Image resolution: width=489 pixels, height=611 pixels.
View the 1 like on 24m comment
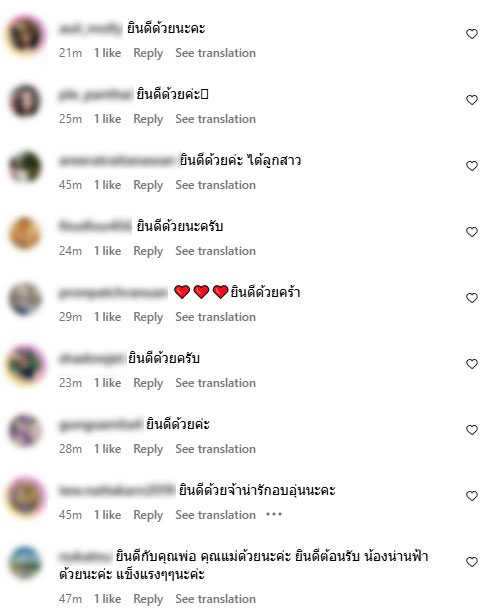tap(108, 251)
